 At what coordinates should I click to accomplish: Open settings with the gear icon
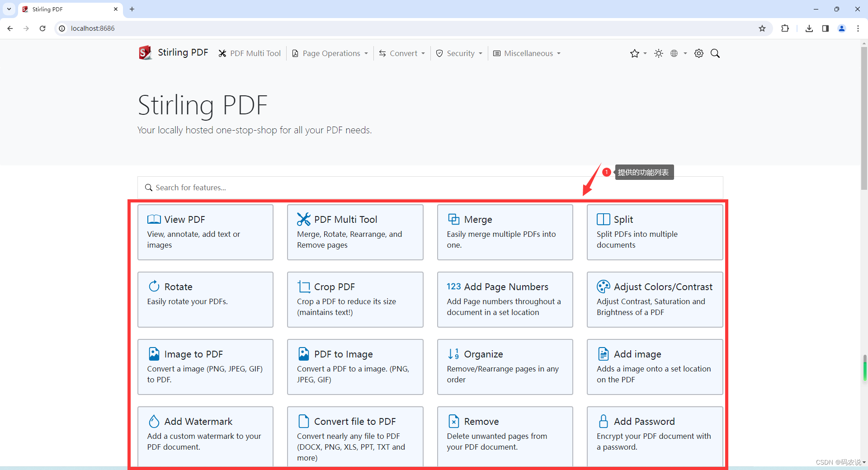point(699,53)
